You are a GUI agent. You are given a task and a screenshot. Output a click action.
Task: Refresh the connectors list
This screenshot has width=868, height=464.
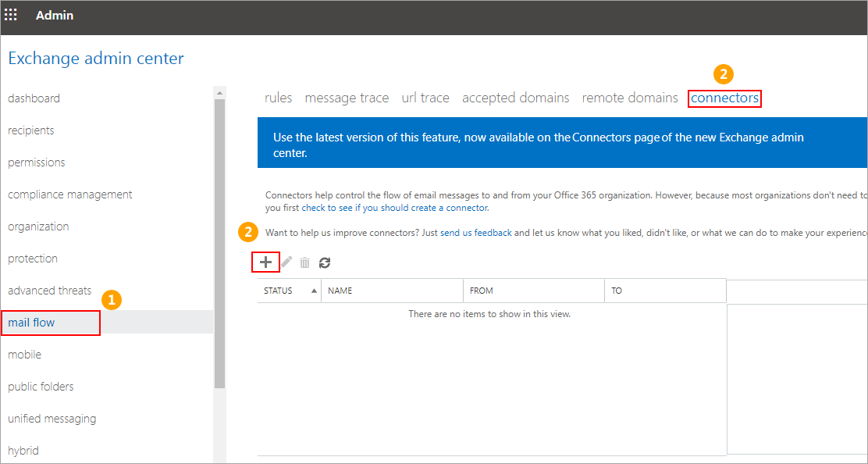coord(325,263)
